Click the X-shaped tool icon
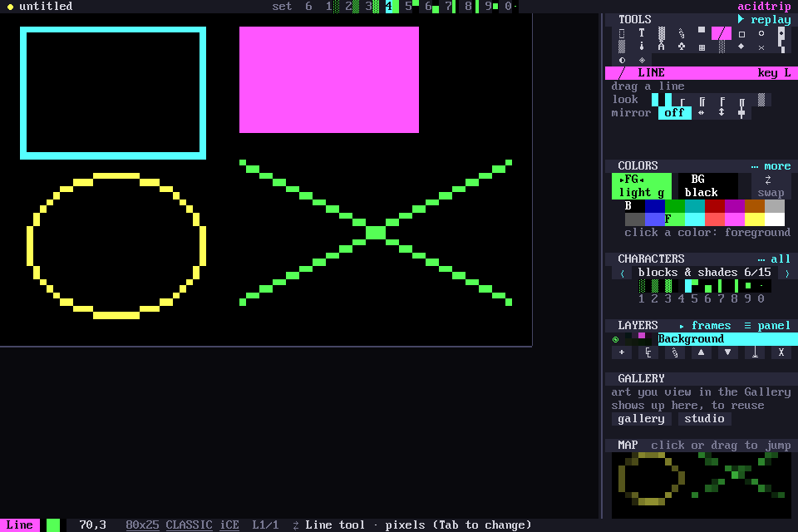798x532 pixels. coord(761,47)
